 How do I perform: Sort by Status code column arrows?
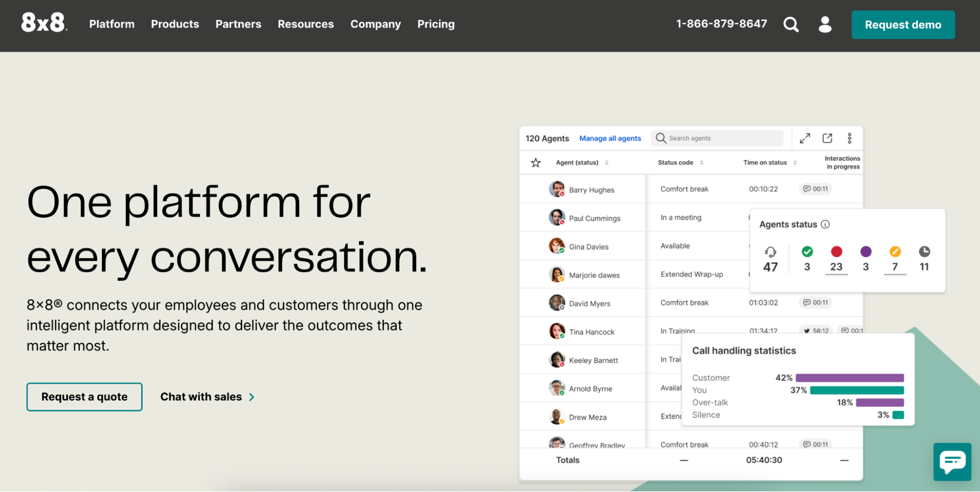tap(702, 163)
